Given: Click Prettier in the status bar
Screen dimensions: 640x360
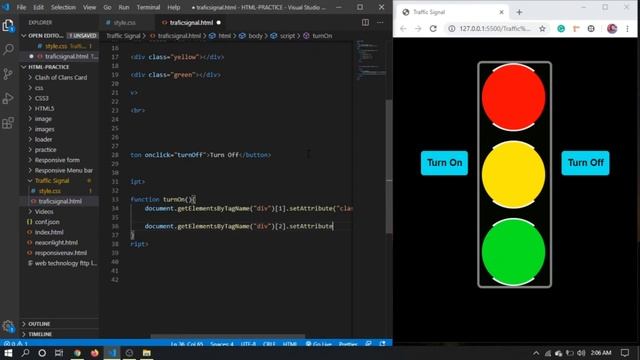Looking at the screenshot, I should [348, 344].
